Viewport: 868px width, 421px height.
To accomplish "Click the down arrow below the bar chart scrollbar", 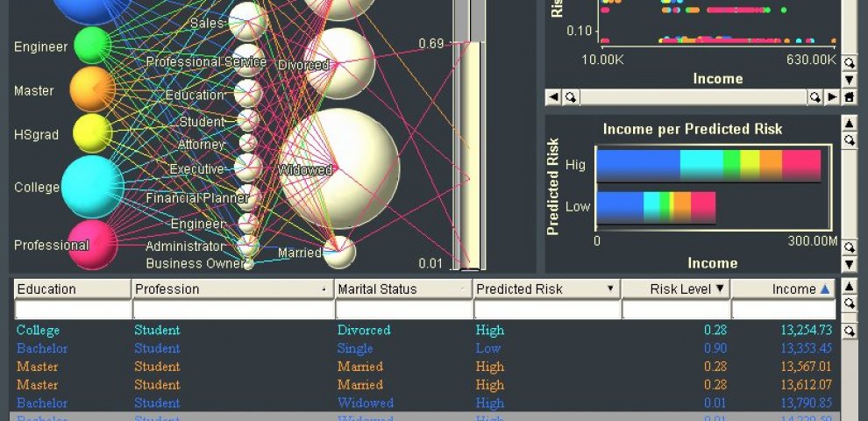I will coord(849,264).
